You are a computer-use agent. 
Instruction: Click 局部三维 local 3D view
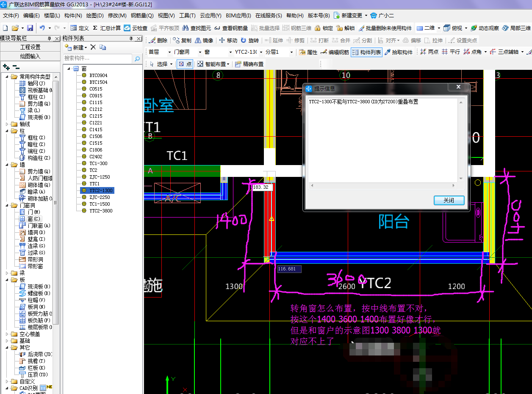pos(516,28)
